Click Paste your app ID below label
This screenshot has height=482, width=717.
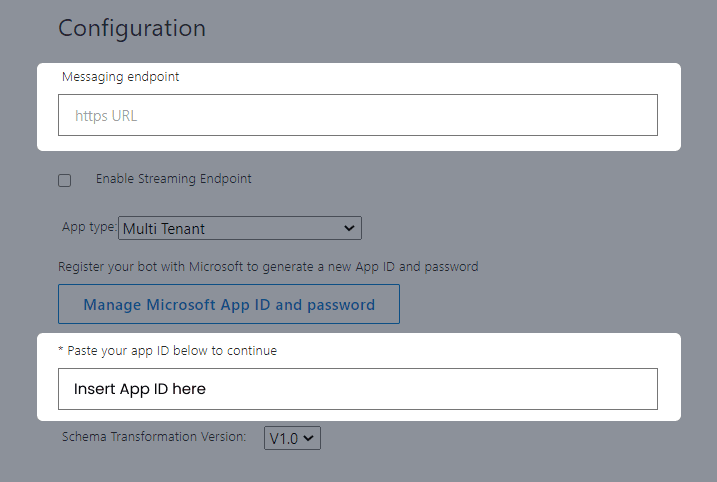point(167,351)
